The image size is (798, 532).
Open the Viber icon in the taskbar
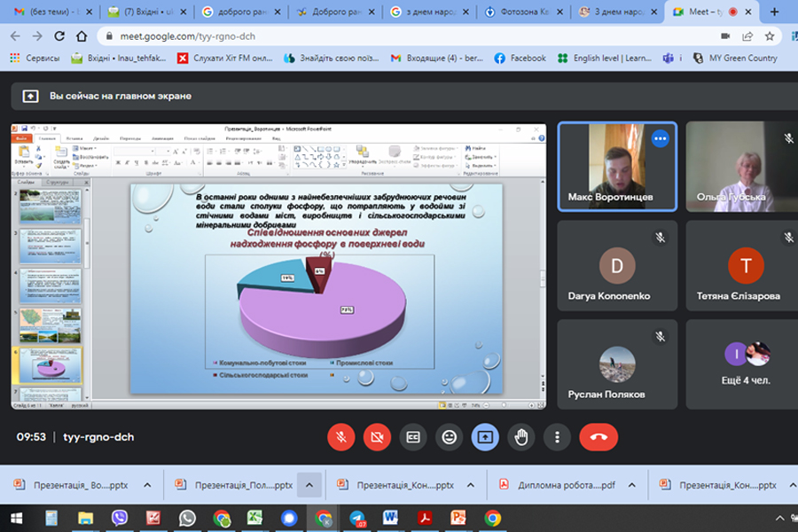119,518
